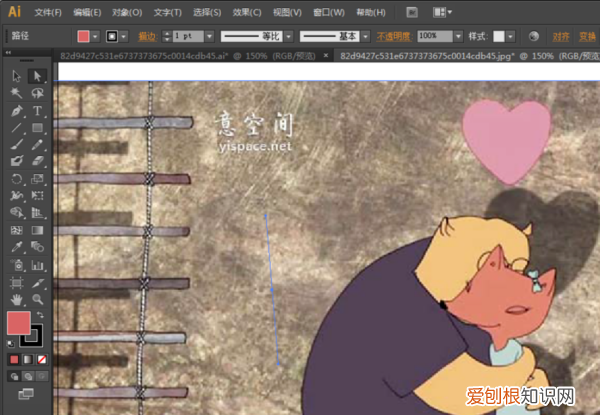Select the Direct Selection tool
600x415 pixels.
pos(37,76)
